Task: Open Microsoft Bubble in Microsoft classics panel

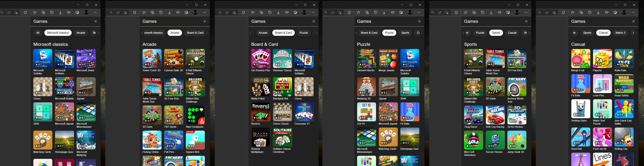Action: [x=65, y=88]
